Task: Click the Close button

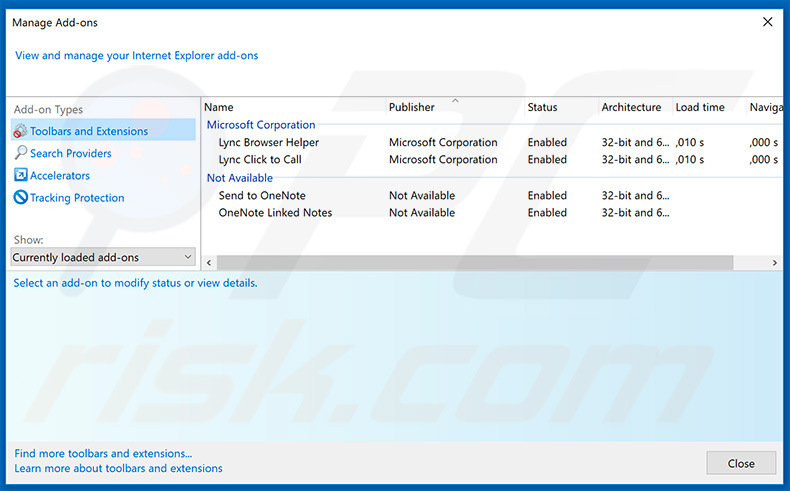Action: tap(741, 464)
